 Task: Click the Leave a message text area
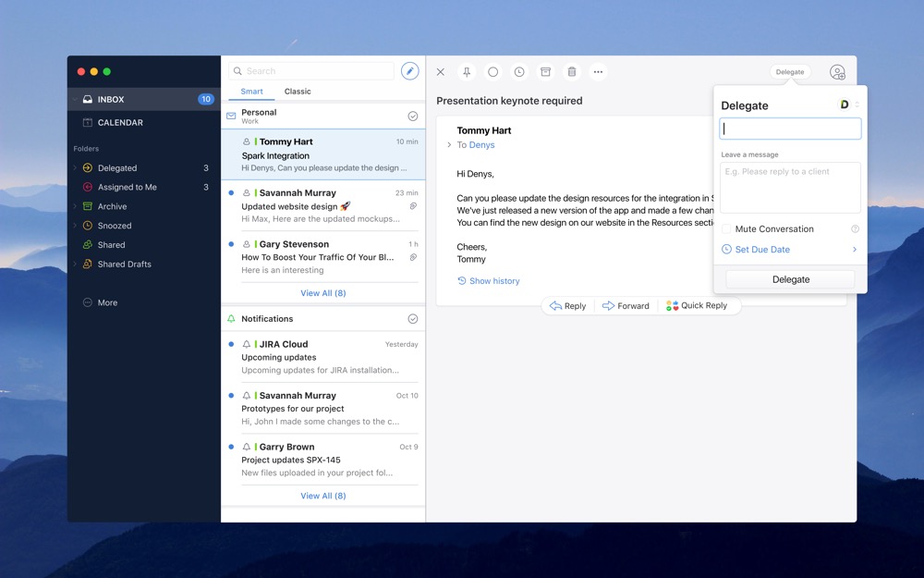790,188
